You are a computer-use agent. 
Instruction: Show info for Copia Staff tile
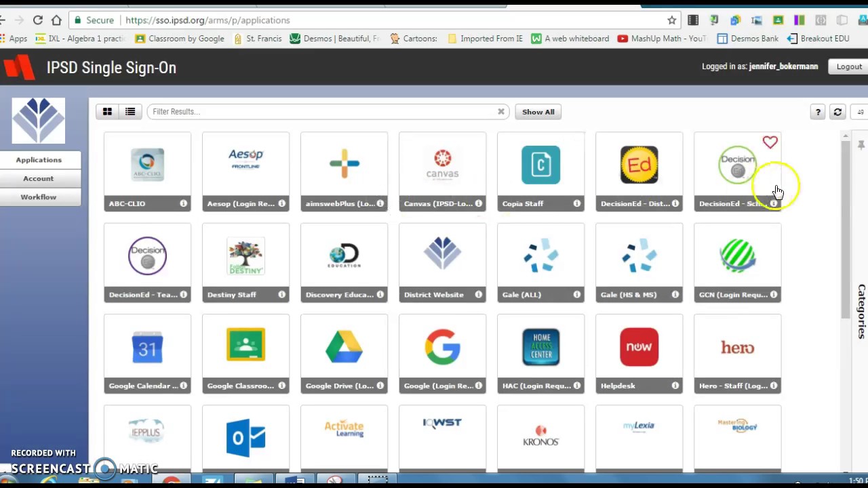pos(576,203)
